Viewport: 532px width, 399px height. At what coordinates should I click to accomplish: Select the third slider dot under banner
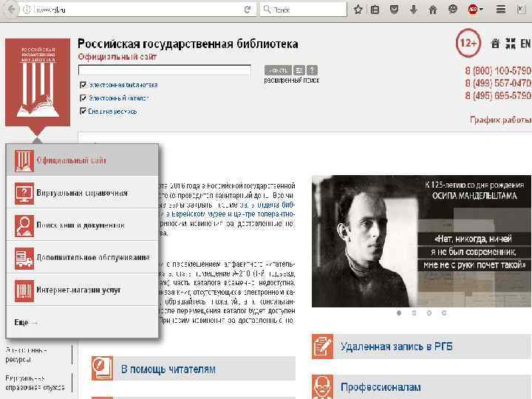point(429,313)
